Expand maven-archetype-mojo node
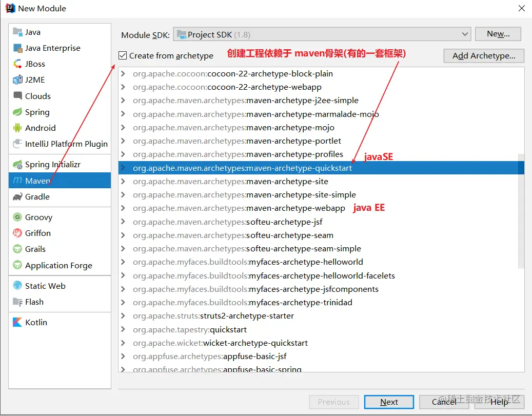 coord(123,128)
